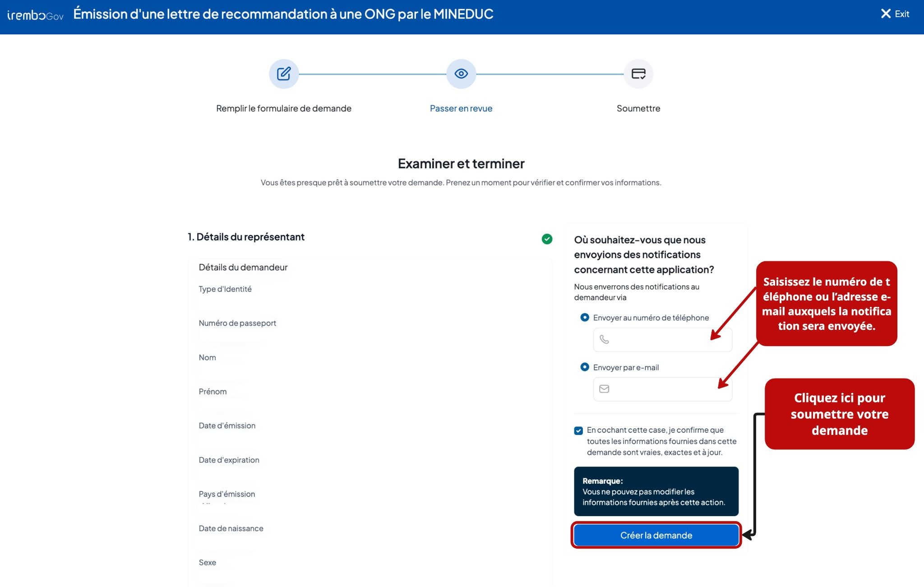Viewport: 924px width, 587px height.
Task: Click the Exit link in the header
Action: click(x=902, y=14)
